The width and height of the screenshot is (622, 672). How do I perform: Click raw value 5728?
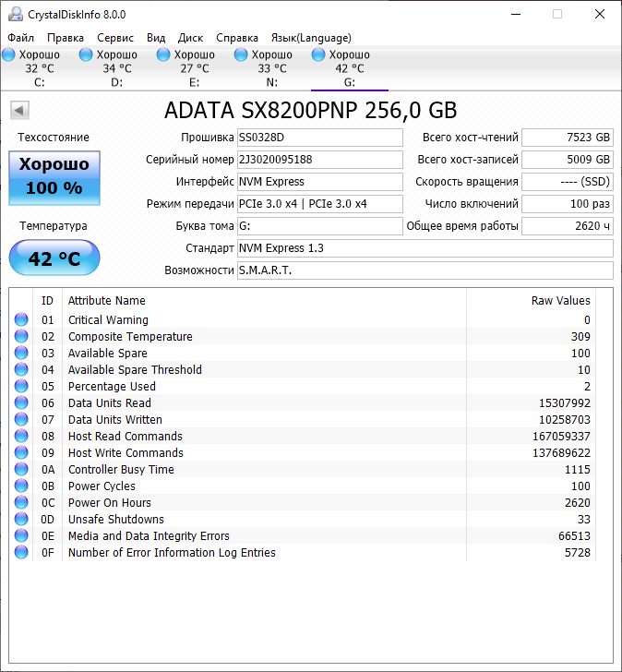(578, 552)
